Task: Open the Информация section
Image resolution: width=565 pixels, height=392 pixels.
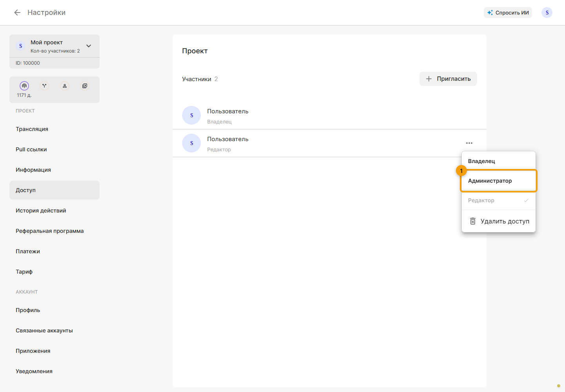Action: point(55,170)
